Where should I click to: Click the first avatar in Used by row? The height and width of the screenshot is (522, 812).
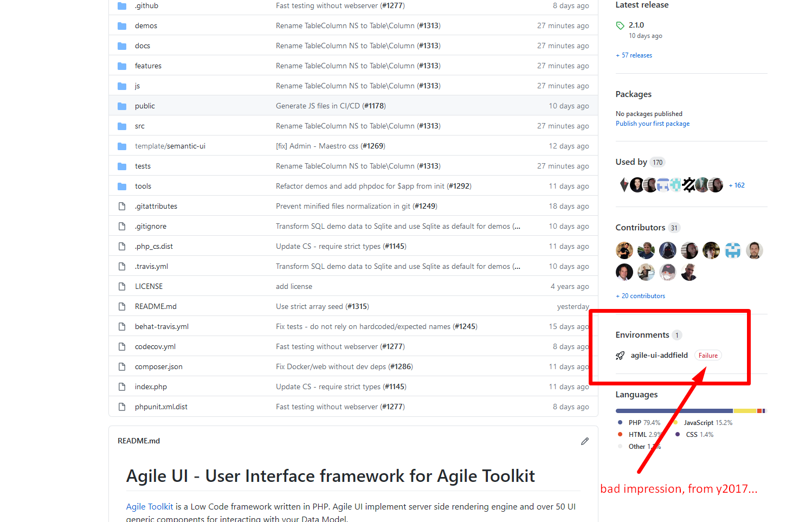coord(624,184)
